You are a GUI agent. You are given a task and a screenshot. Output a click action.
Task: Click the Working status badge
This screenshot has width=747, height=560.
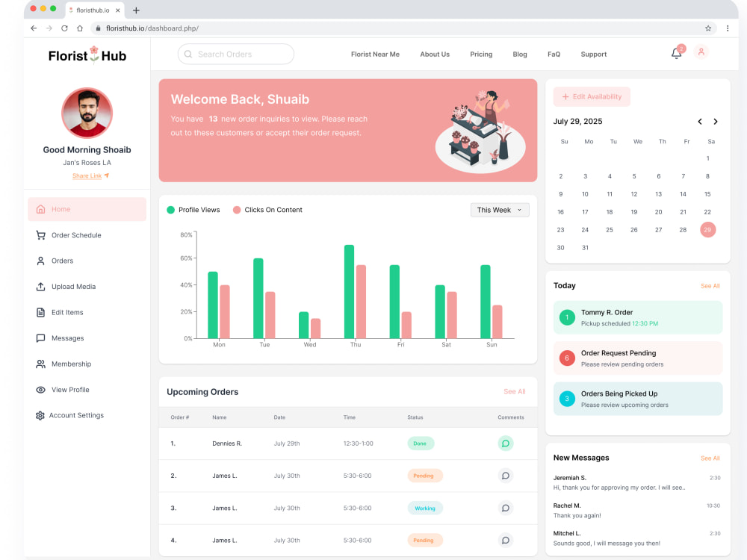point(425,508)
